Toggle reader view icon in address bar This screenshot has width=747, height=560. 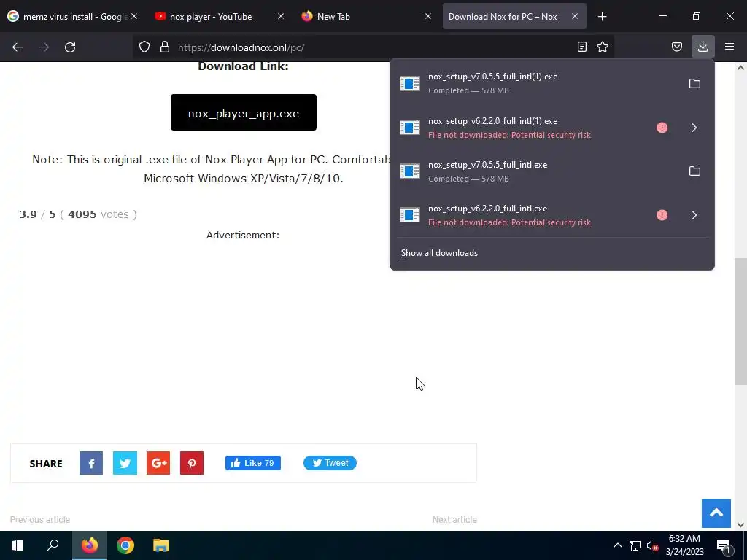(x=581, y=47)
